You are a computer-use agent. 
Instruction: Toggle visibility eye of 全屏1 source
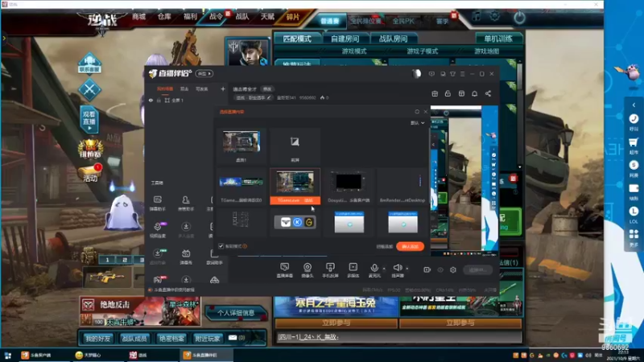point(151,100)
